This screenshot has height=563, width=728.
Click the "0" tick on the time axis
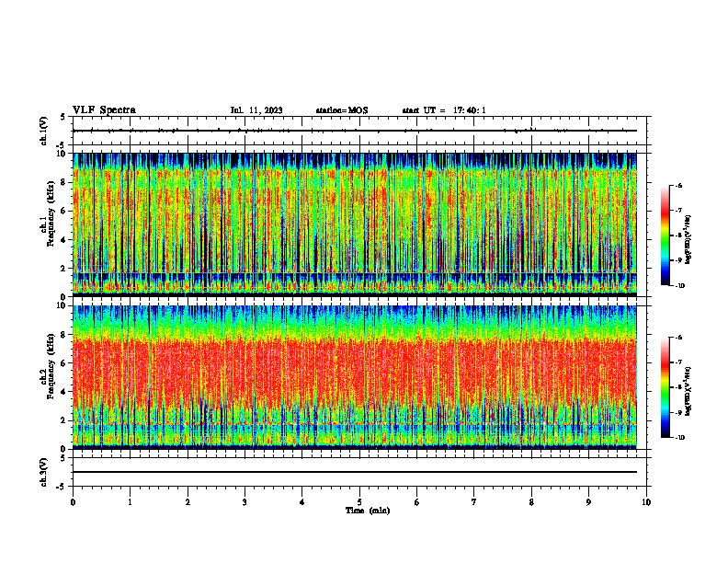(x=73, y=502)
